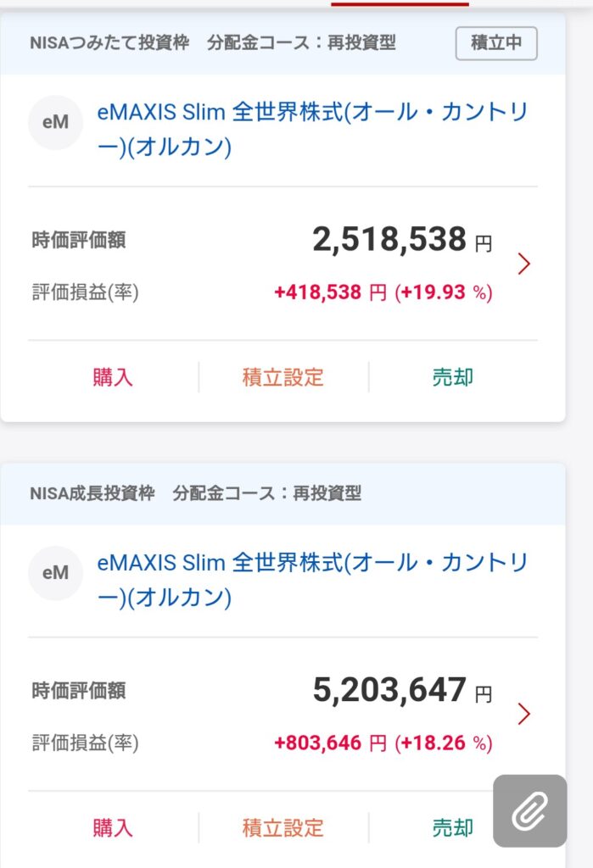This screenshot has height=868, width=593.
Task: Click the NISAつみたて投資枠 card header
Action: [212, 43]
